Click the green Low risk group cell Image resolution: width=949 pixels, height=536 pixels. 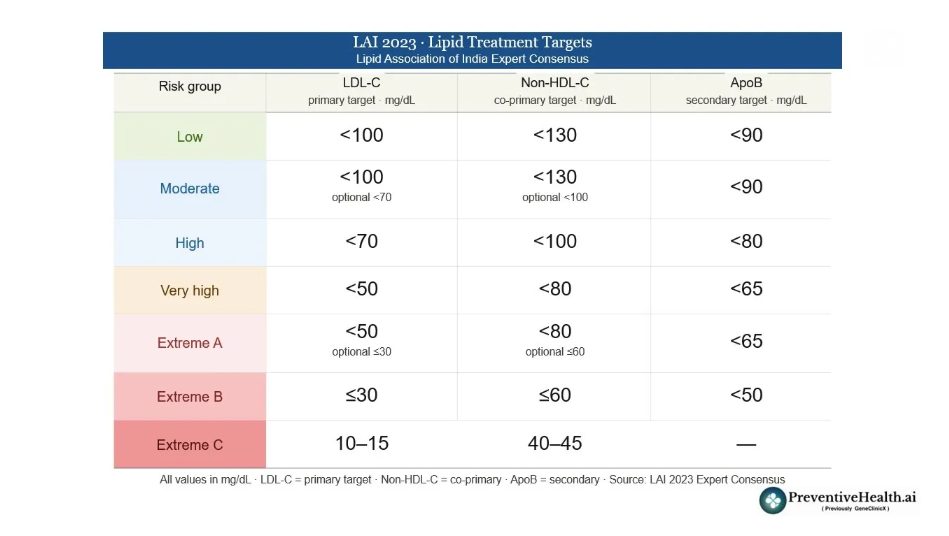[190, 137]
